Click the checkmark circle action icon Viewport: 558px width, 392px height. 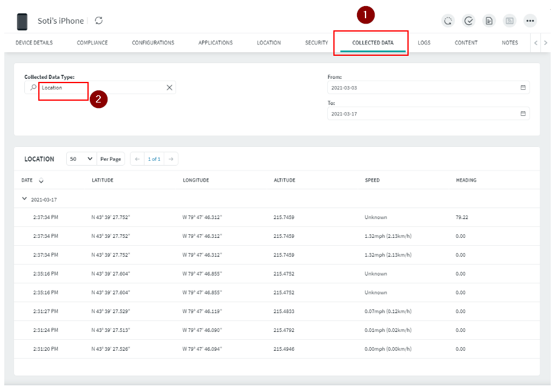pos(469,21)
